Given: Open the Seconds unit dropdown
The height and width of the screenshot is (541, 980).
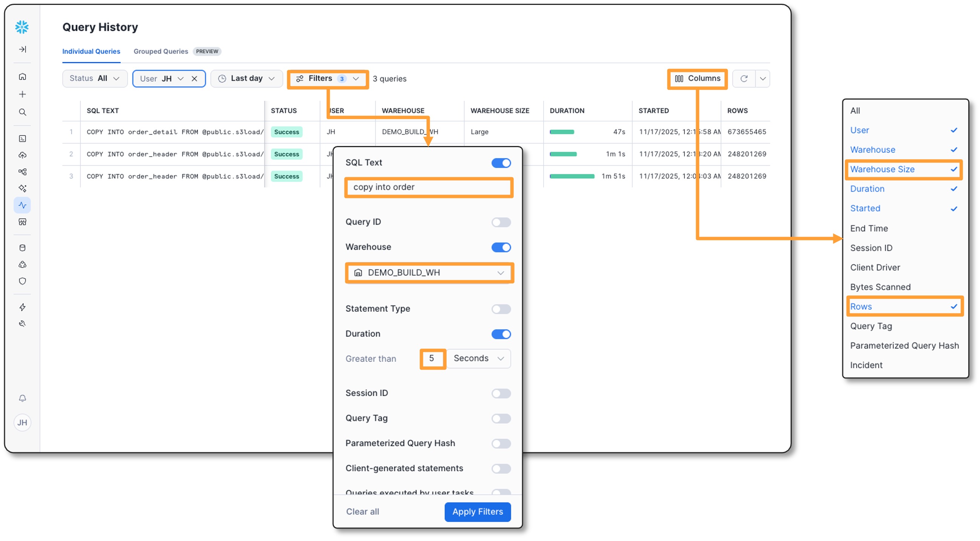Looking at the screenshot, I should (479, 359).
